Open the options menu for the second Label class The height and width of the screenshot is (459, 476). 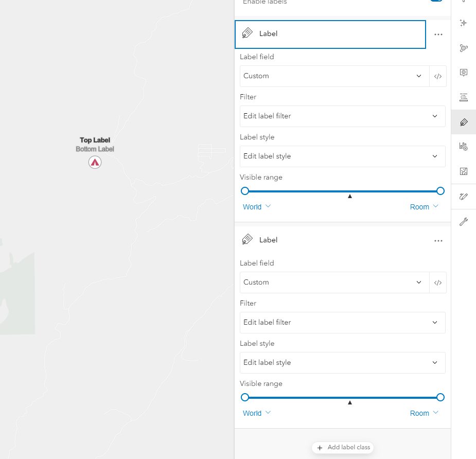click(438, 240)
